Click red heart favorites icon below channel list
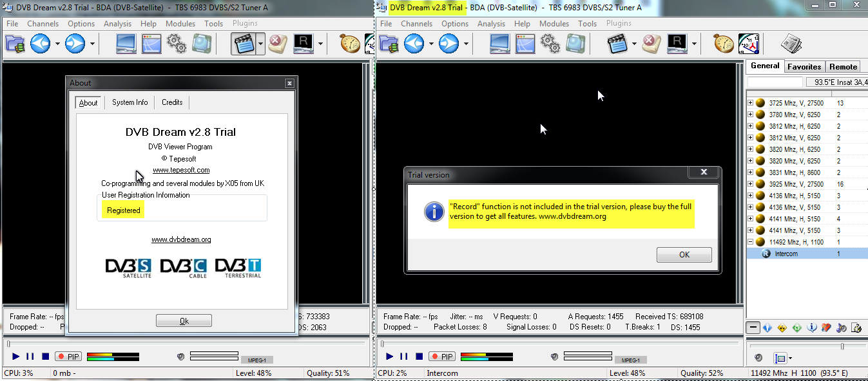 point(827,328)
